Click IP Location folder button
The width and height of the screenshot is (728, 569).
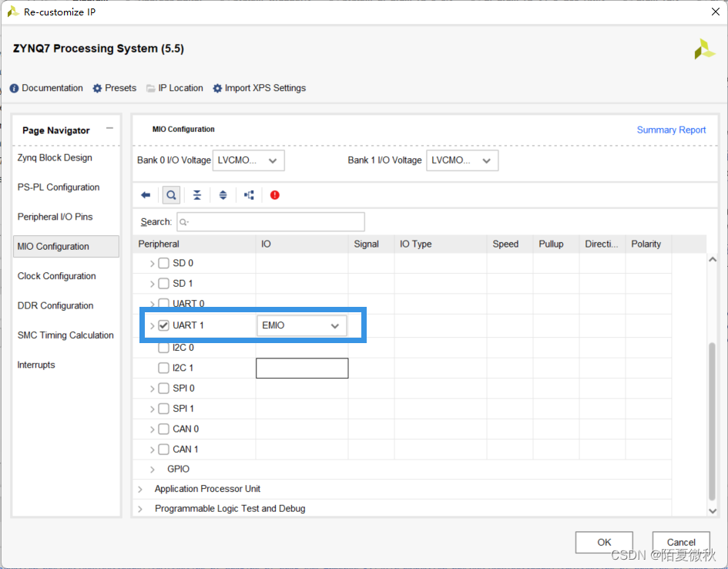[x=175, y=88]
